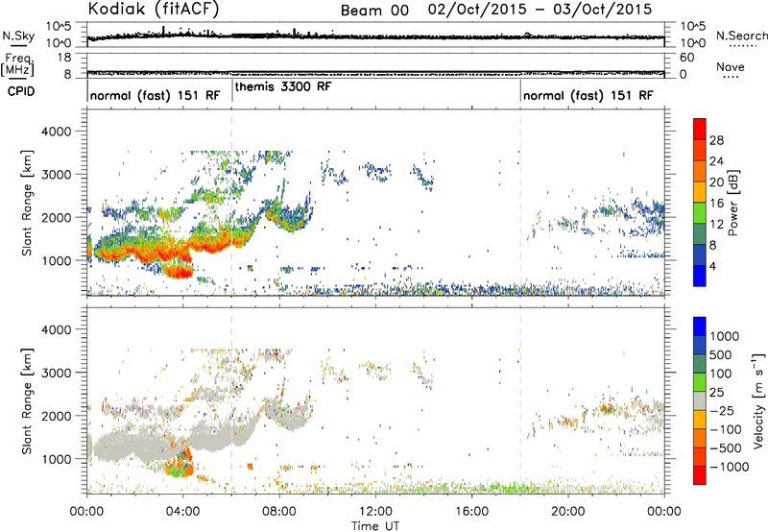The image size is (768, 532).
Task: Click the "-25" label on the velocity colorbar
Action: (x=722, y=411)
